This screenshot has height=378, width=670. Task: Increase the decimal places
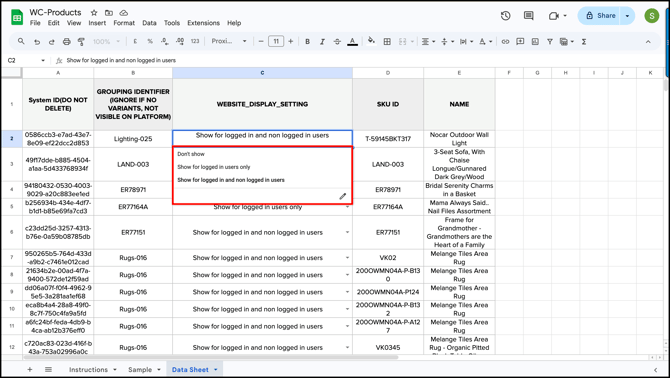[180, 41]
